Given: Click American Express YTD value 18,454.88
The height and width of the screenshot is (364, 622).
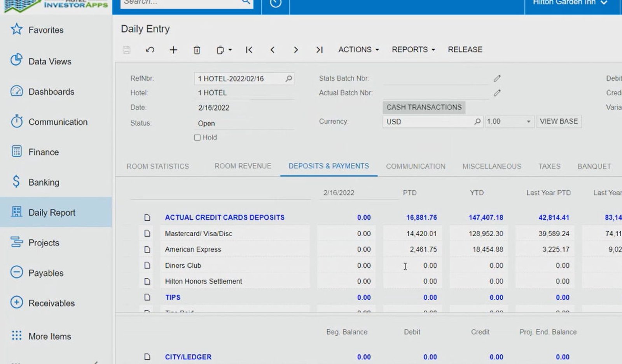Looking at the screenshot, I should pos(487,249).
